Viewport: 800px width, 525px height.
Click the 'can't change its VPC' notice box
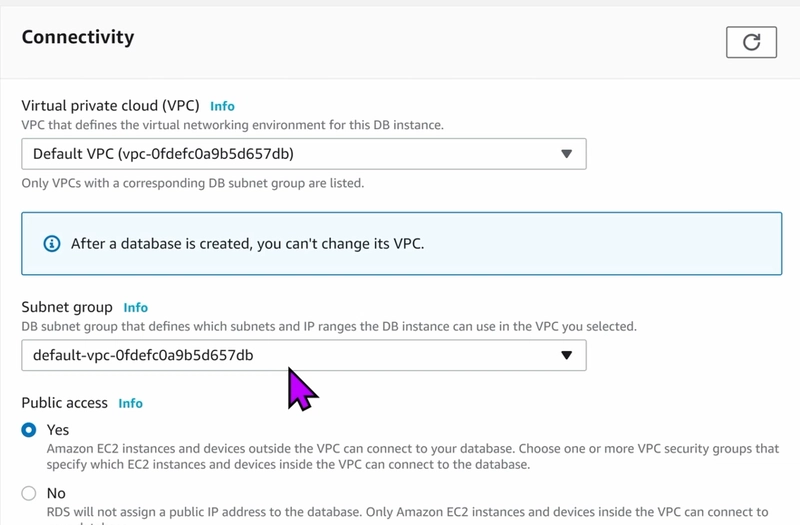tap(402, 244)
